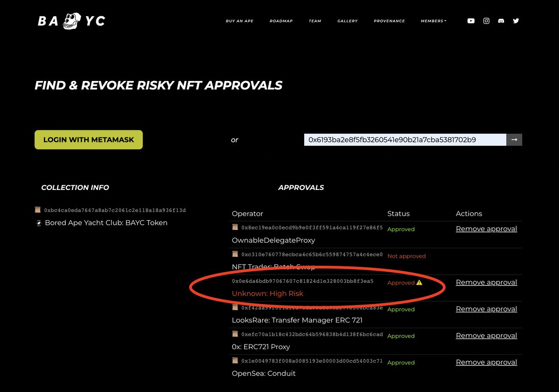Image resolution: width=559 pixels, height=392 pixels.
Task: Click the 0x: ERC721 Proxy name
Action: [x=261, y=346]
